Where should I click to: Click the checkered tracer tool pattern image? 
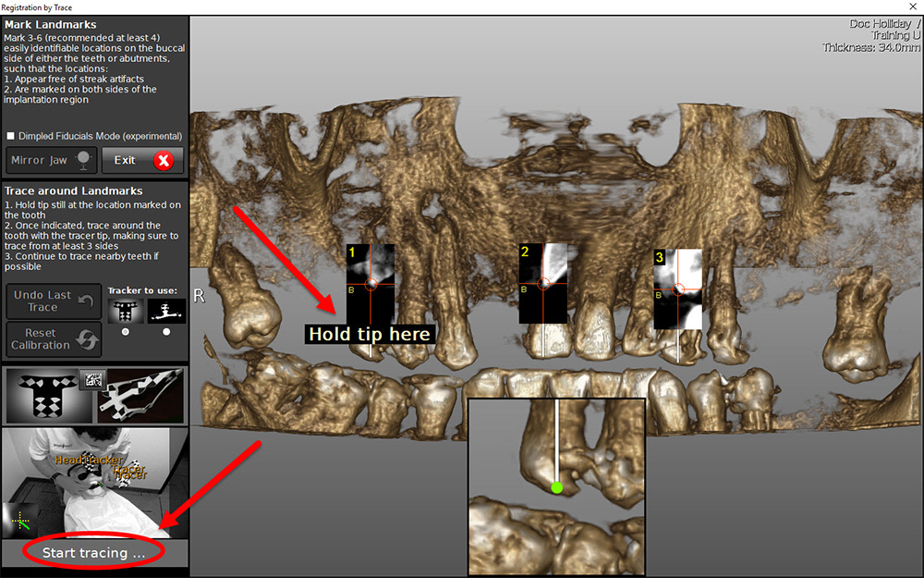(143, 395)
